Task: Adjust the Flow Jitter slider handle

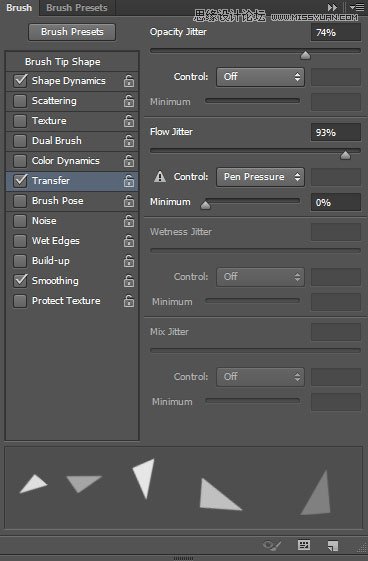Action: tap(345, 155)
